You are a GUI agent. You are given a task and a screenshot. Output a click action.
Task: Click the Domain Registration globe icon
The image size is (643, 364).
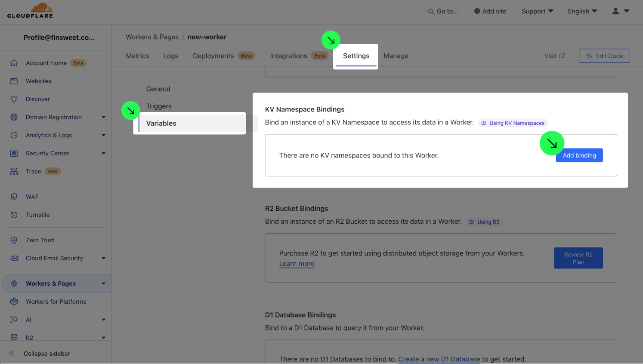[x=14, y=117]
